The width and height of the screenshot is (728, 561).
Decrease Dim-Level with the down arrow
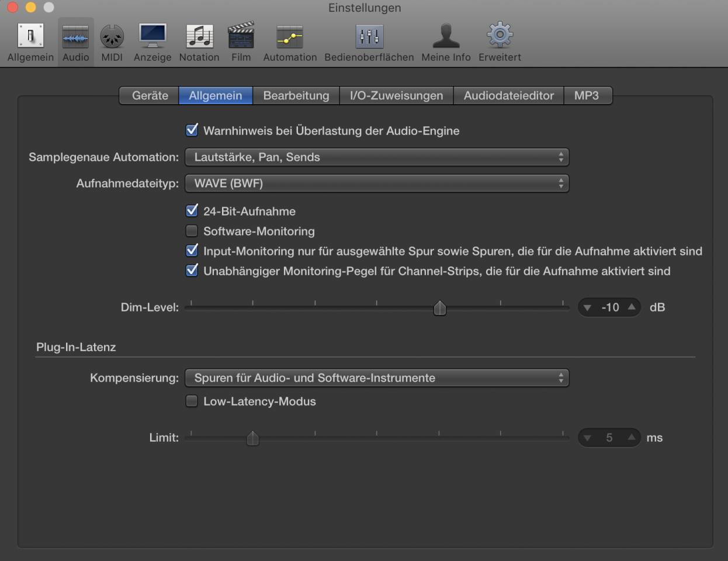point(588,307)
